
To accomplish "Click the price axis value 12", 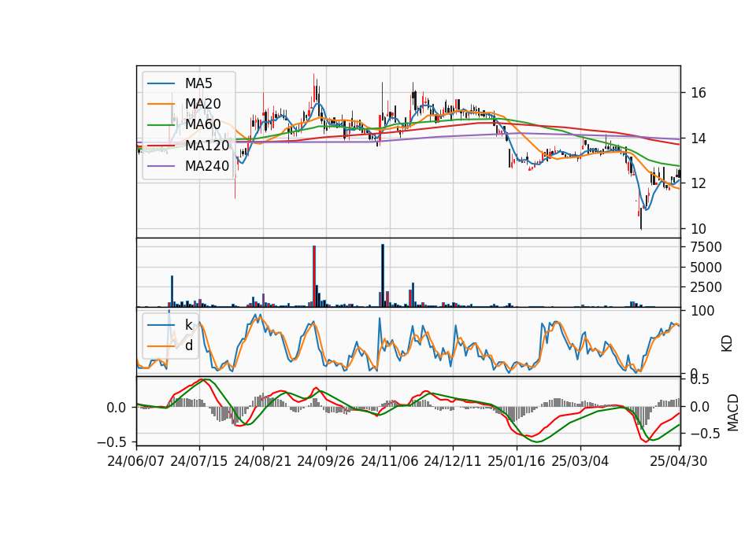I will [699, 183].
